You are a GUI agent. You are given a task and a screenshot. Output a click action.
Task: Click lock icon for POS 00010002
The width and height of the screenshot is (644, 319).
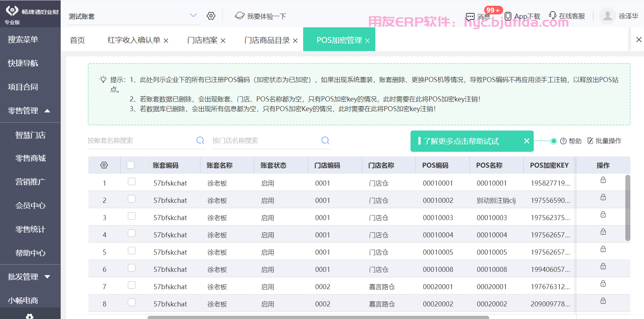click(603, 197)
